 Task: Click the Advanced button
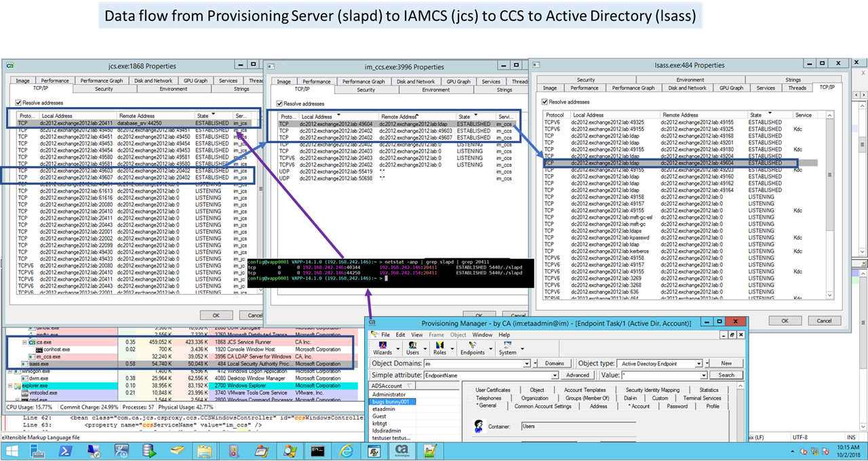pyautogui.click(x=577, y=375)
